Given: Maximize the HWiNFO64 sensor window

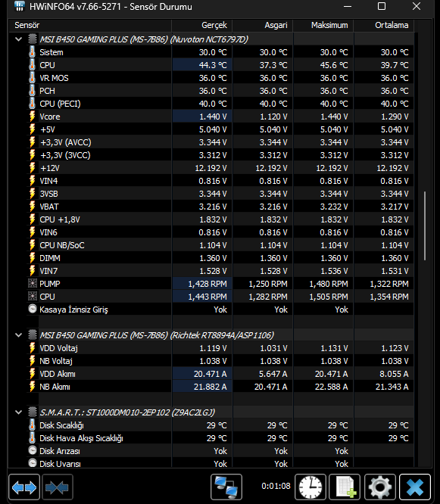Looking at the screenshot, I should (x=382, y=6).
